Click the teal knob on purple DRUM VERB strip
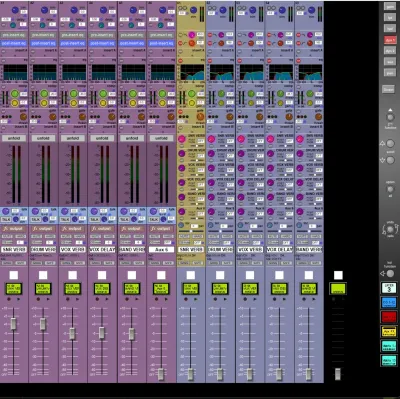The width and height of the screenshot is (400, 399). (43, 25)
